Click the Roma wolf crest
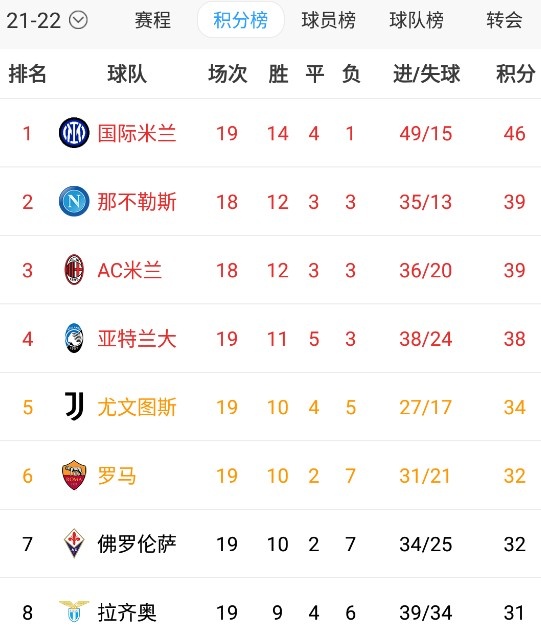The image size is (541, 640). (74, 475)
